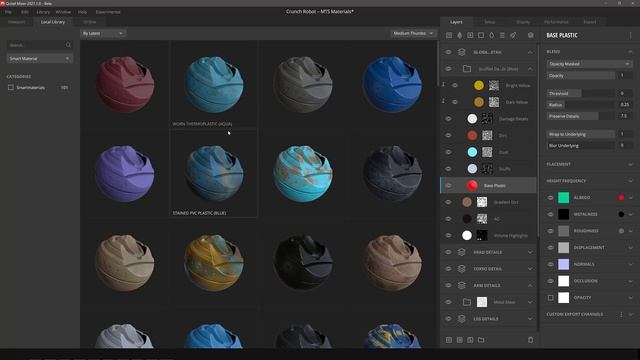
Task: Click the search magnifier icon
Action: (68, 45)
